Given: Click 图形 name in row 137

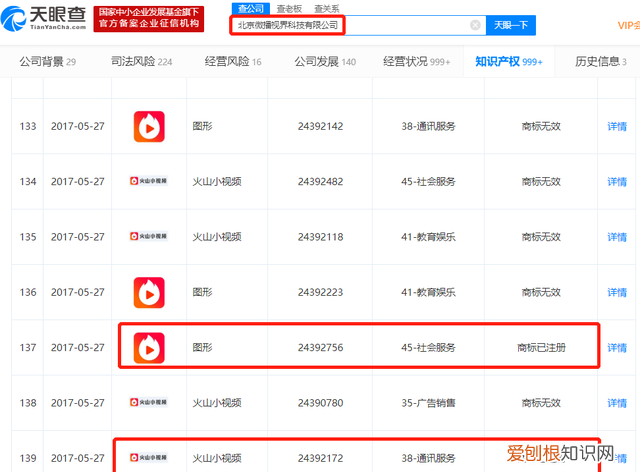Looking at the screenshot, I should point(202,348).
